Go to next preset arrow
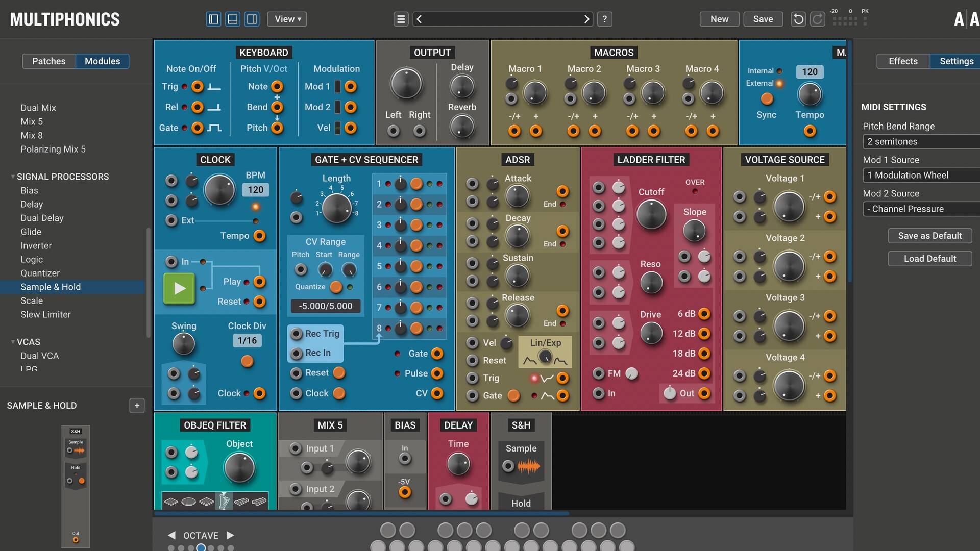 click(x=586, y=19)
